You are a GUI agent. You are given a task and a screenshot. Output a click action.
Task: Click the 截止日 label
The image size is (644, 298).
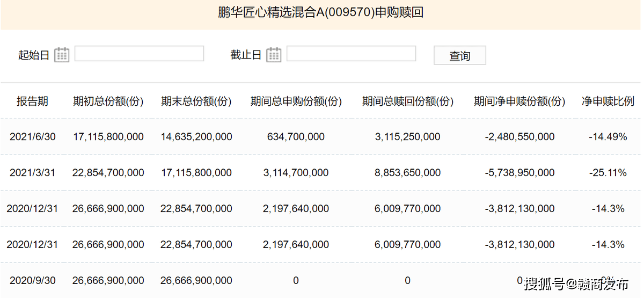coord(246,55)
